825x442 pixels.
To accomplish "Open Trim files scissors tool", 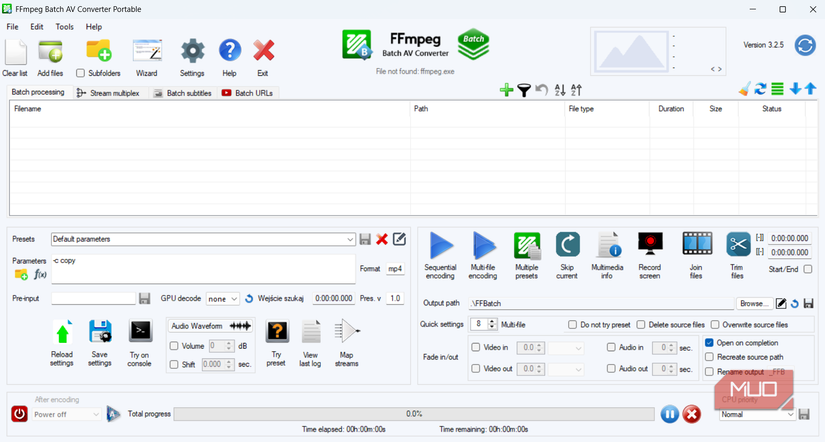I will pos(738,244).
